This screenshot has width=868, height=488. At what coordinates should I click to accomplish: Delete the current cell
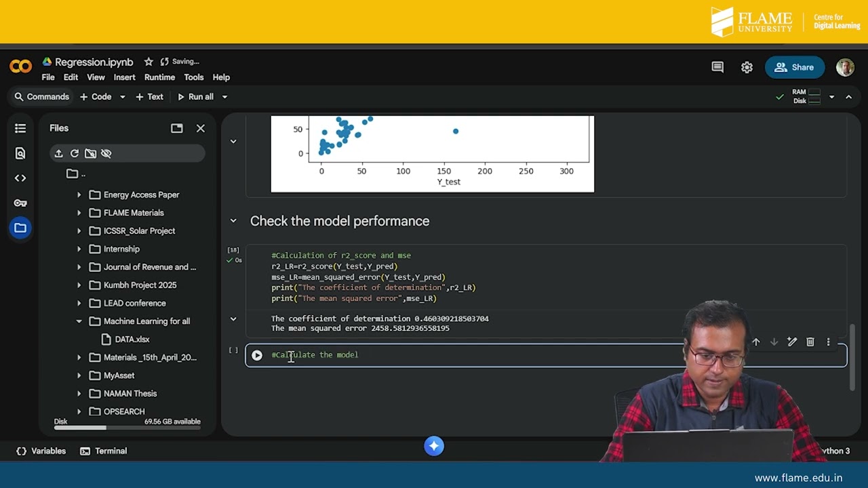pyautogui.click(x=810, y=342)
